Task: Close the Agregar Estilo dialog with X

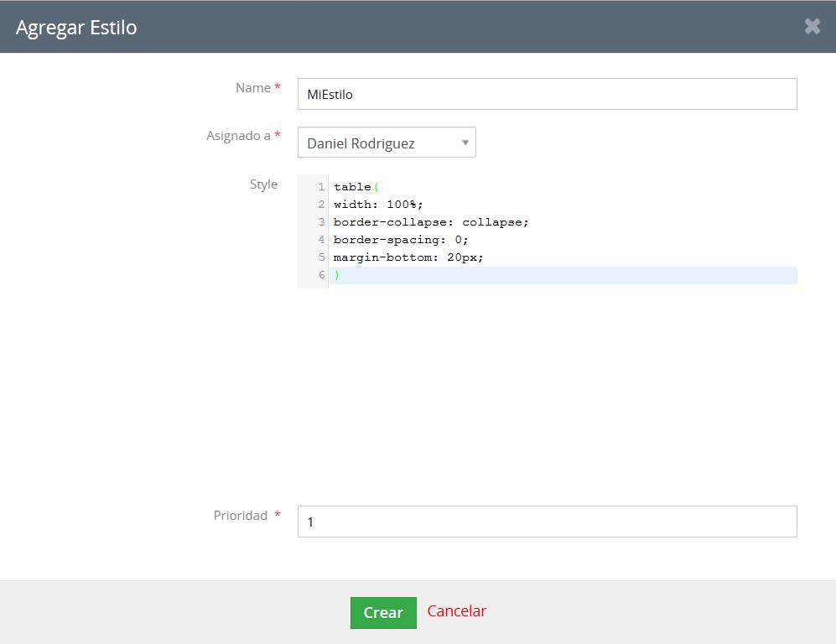Action: 812,26
